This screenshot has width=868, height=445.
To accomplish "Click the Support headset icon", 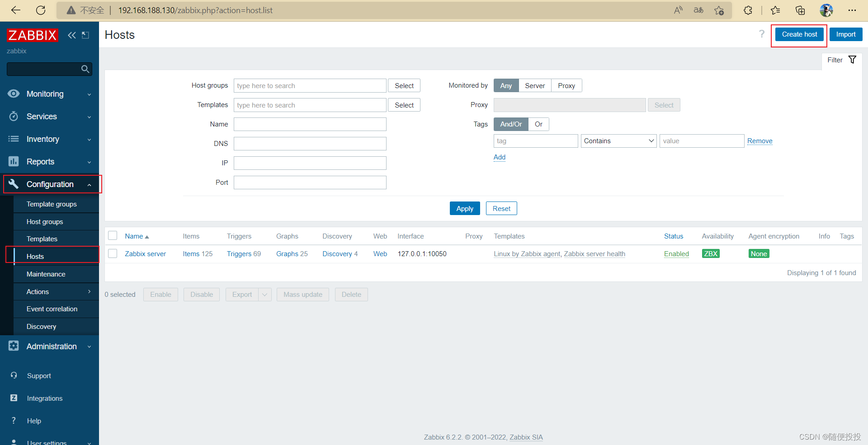I will coord(14,375).
